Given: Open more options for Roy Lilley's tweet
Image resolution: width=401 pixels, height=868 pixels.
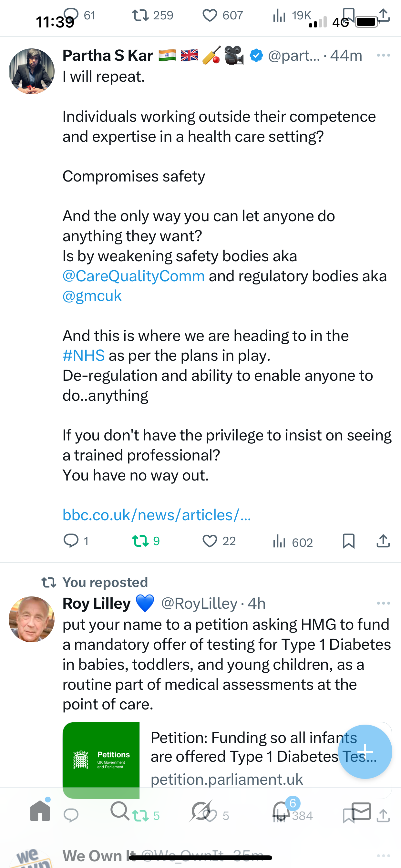Looking at the screenshot, I should click(x=383, y=603).
